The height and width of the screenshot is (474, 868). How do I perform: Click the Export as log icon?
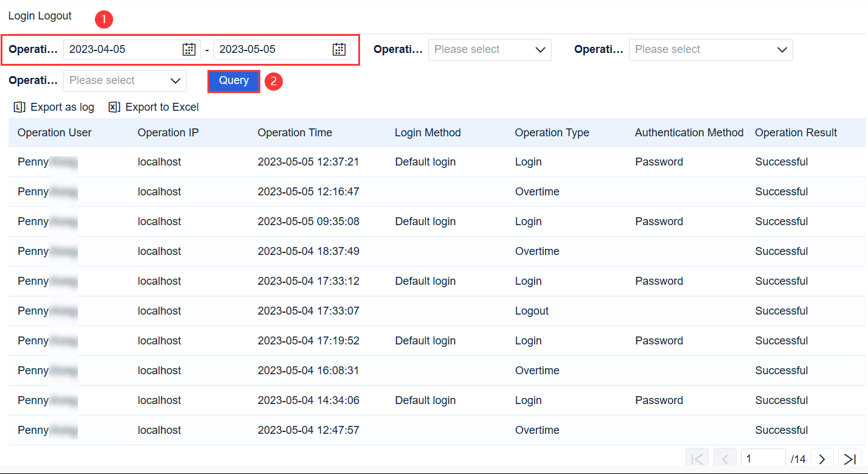click(18, 106)
